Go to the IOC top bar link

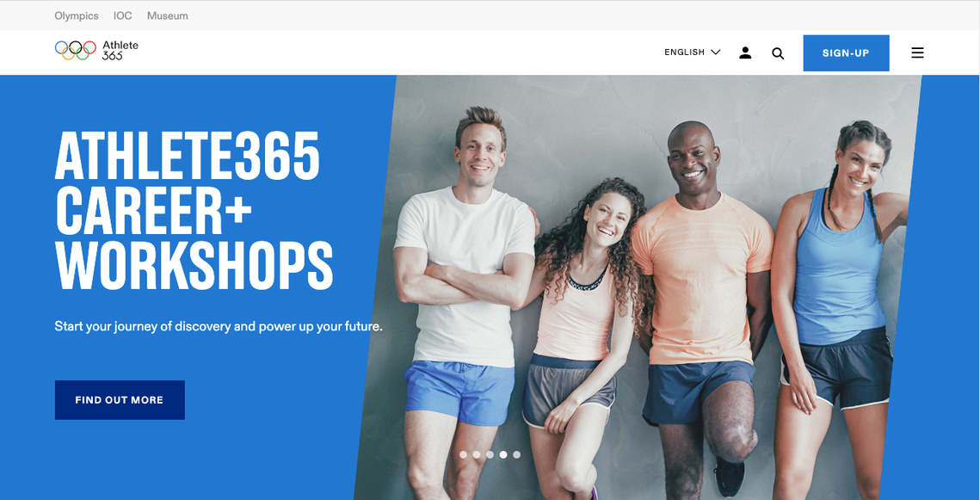pyautogui.click(x=122, y=15)
